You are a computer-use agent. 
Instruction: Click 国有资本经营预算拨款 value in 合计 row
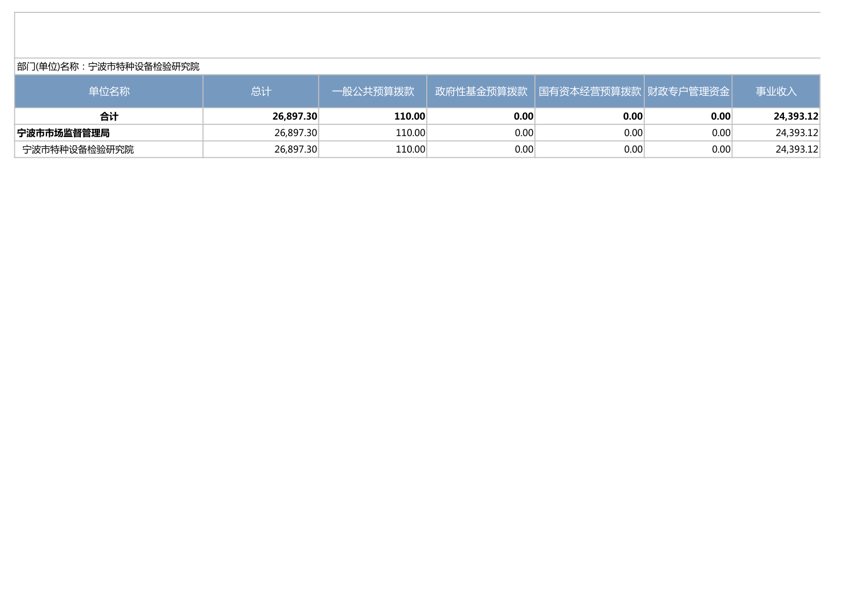[633, 117]
